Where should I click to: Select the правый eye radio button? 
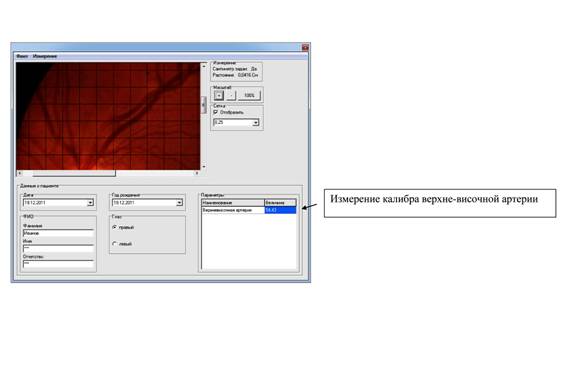point(114,227)
